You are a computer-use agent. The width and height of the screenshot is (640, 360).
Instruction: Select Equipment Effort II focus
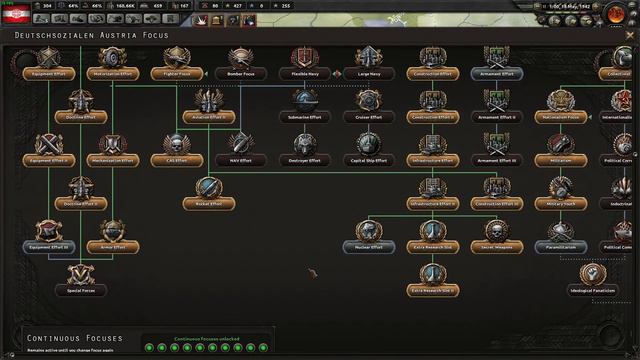(49, 160)
